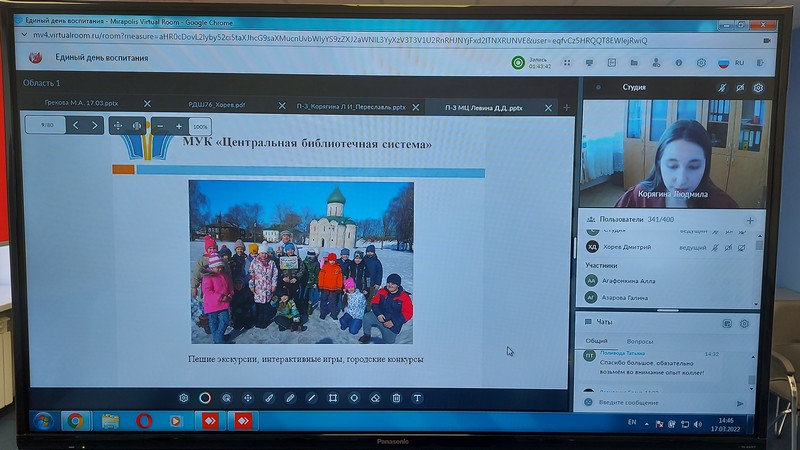The width and height of the screenshot is (800, 450).
Task: Go to the next slide arrow
Action: (x=94, y=126)
